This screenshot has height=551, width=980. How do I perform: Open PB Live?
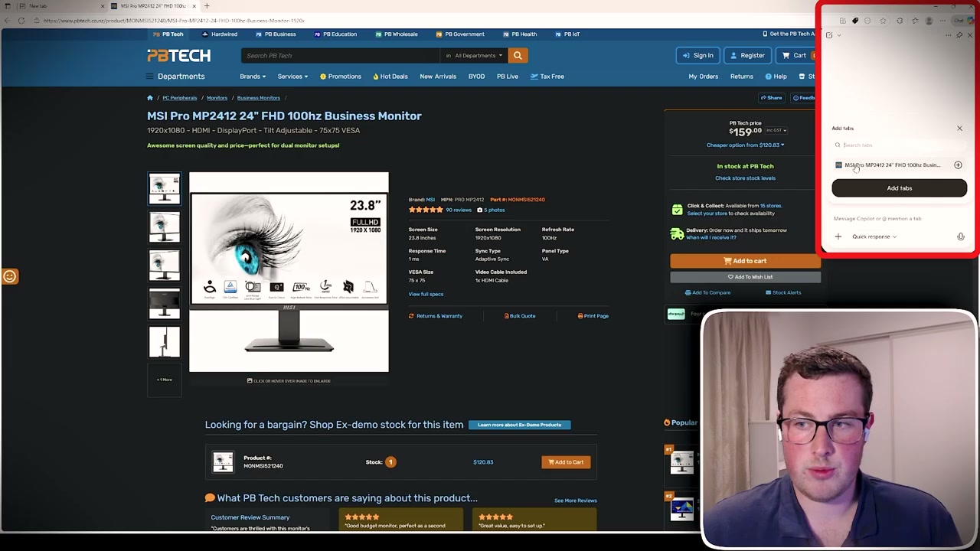[x=508, y=77]
